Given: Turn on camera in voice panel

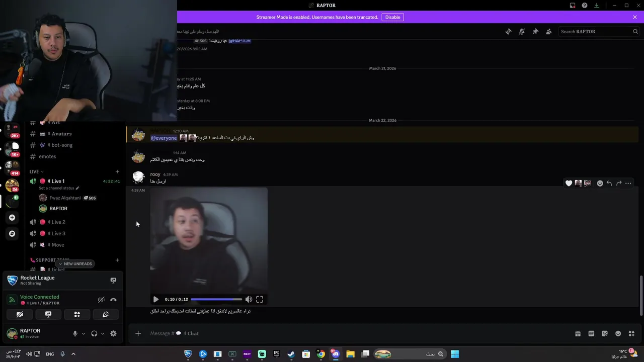Looking at the screenshot, I should point(20,314).
